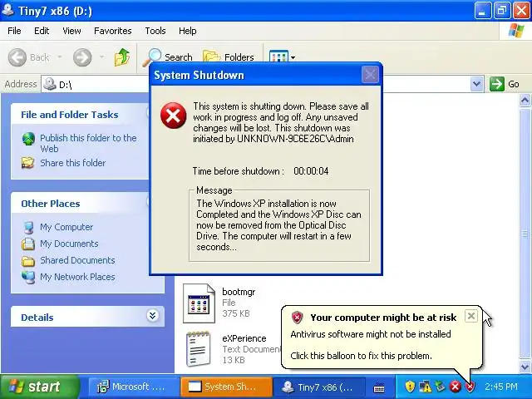Open Shared Documents link
The width and height of the screenshot is (532, 399).
pyautogui.click(x=77, y=260)
